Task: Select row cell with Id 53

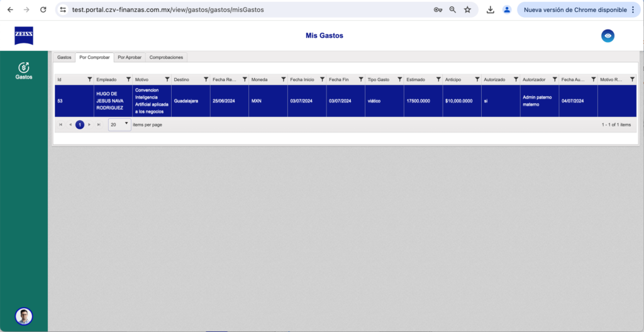Action: point(74,101)
